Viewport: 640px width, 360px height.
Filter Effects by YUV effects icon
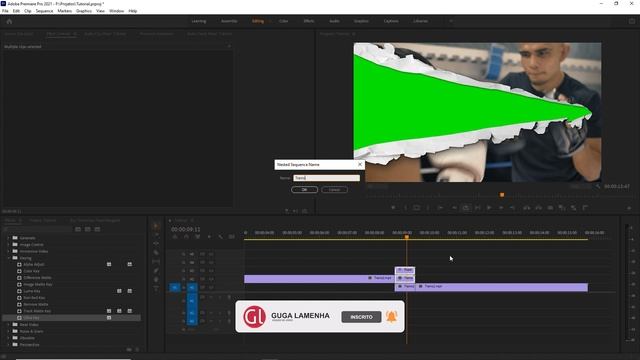(98, 229)
